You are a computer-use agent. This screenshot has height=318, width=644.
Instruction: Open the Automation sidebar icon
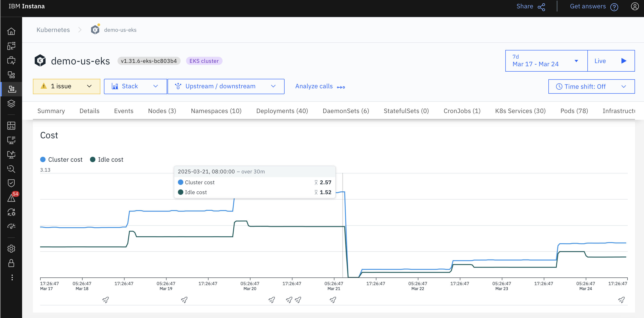(11, 212)
